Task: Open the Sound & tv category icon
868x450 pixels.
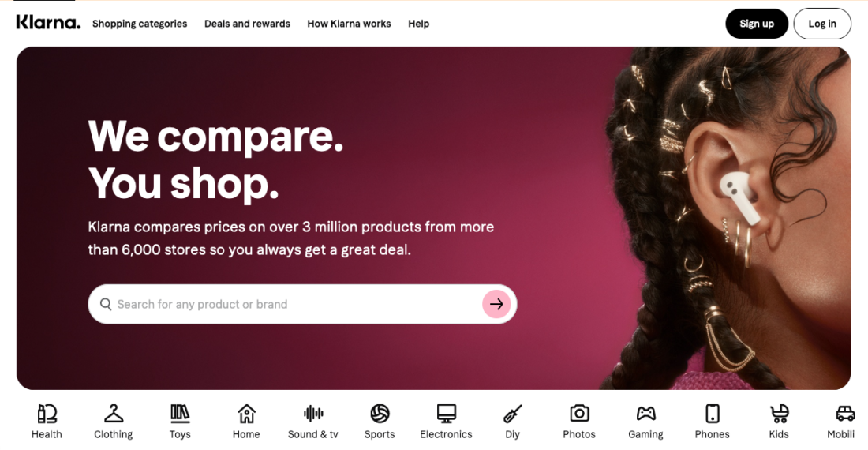Action: [313, 414]
